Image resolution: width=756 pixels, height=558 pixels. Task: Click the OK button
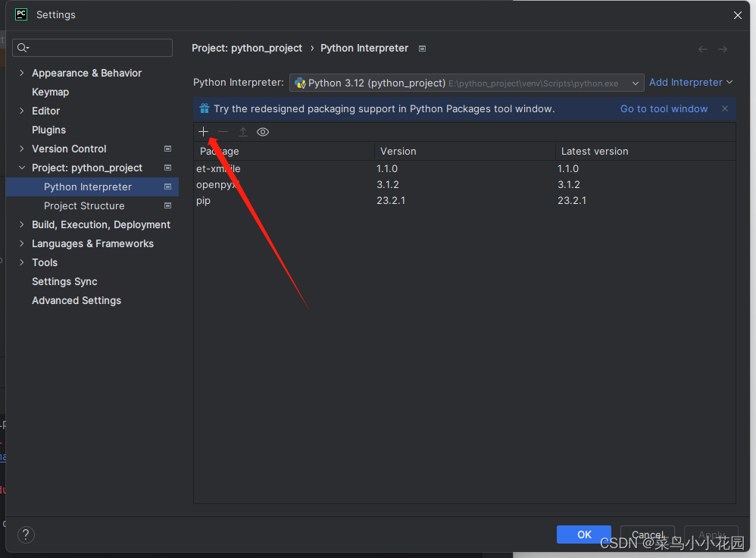click(x=584, y=534)
